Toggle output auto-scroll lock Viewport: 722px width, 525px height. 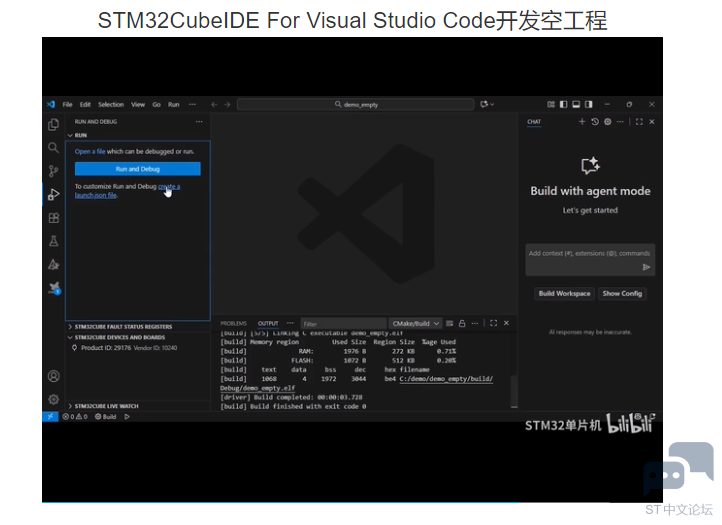coord(462,323)
